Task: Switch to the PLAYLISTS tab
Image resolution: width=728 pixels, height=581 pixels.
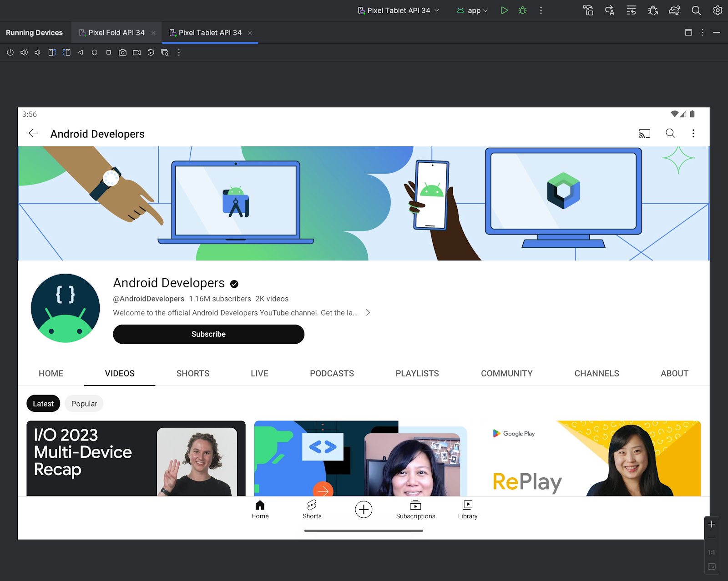Action: click(417, 373)
